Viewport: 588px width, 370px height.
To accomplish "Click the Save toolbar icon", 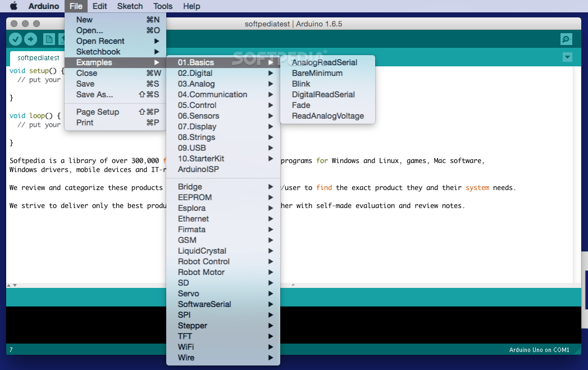I will (76, 39).
